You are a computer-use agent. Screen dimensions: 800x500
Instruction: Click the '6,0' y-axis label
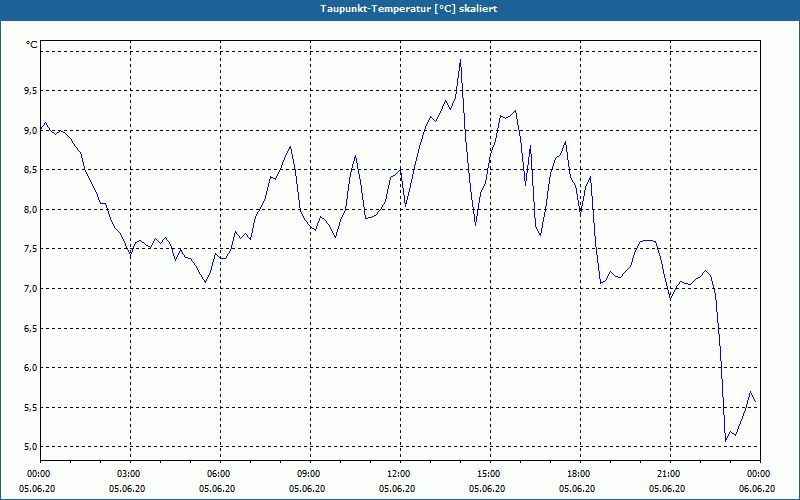[x=31, y=368]
